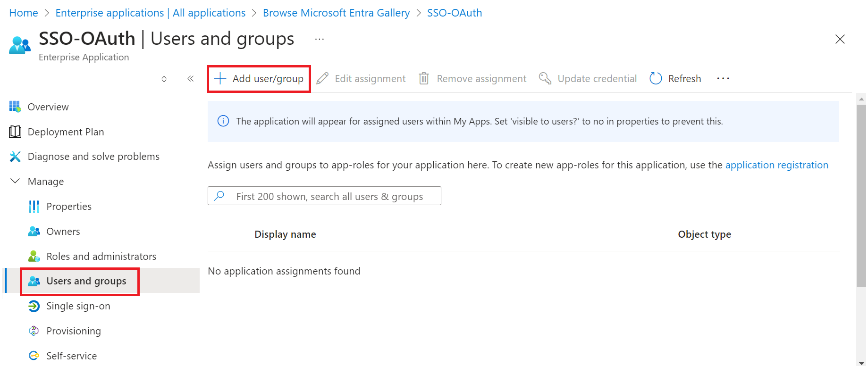Open the Deployment Plan page

66,132
